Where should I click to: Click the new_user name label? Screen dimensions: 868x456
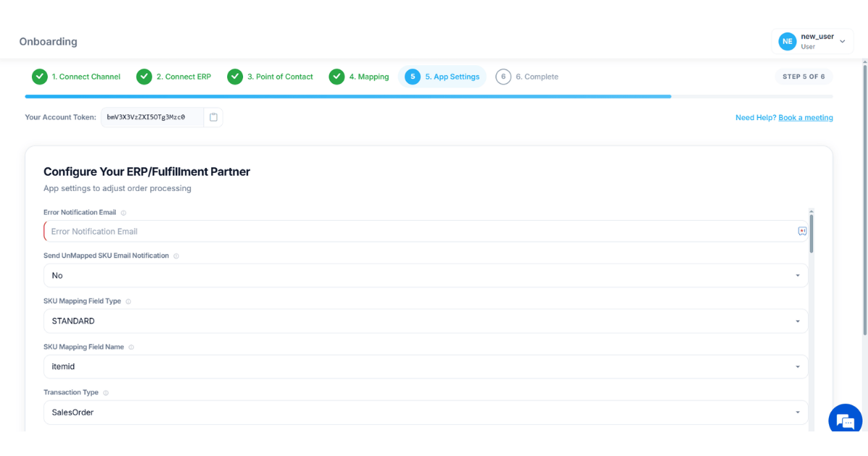coord(817,36)
